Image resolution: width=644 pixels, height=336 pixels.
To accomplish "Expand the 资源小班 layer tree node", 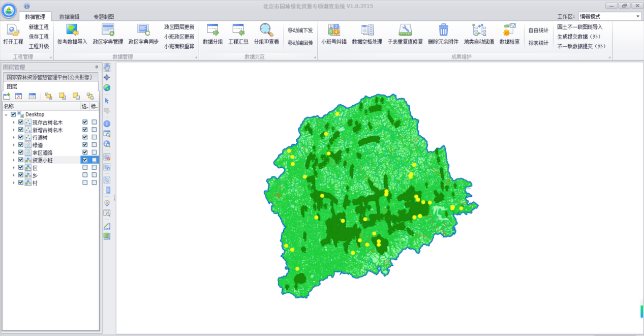I will coord(14,160).
